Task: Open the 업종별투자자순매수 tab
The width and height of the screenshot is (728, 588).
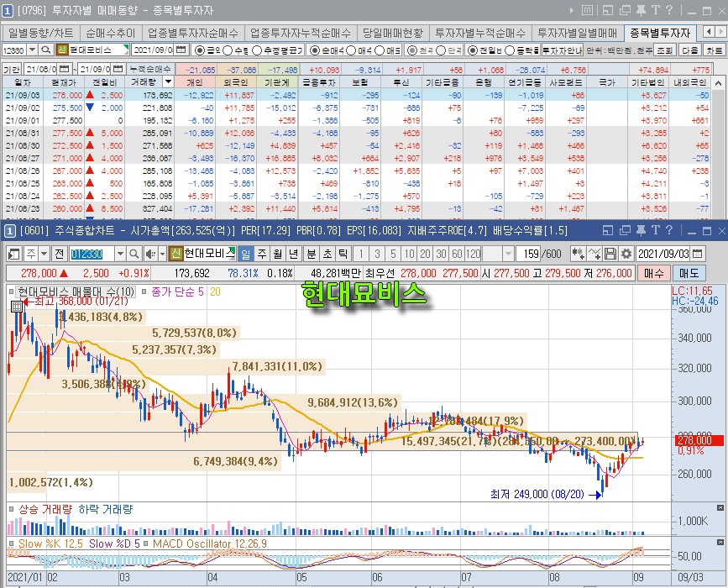Action: tap(192, 33)
